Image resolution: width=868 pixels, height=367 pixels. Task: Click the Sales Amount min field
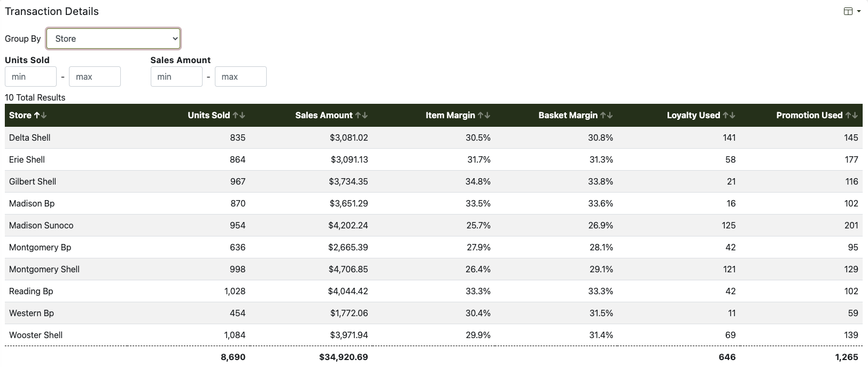(x=176, y=77)
